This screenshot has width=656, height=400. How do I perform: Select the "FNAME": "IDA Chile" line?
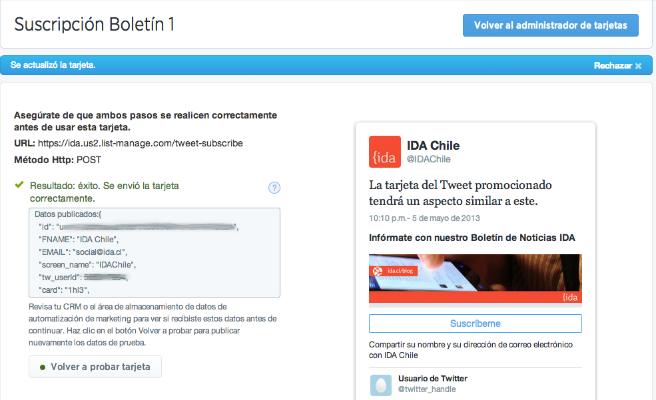click(78, 239)
